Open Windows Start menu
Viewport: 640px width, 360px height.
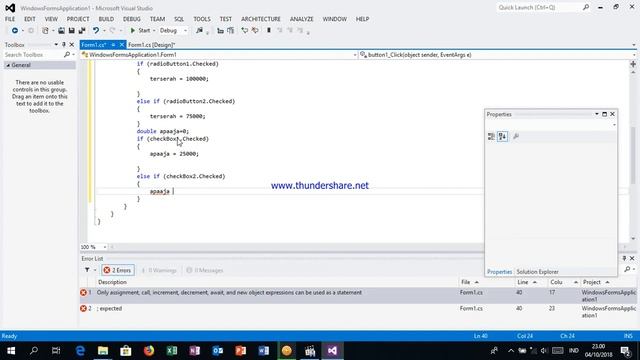[x=11, y=351]
